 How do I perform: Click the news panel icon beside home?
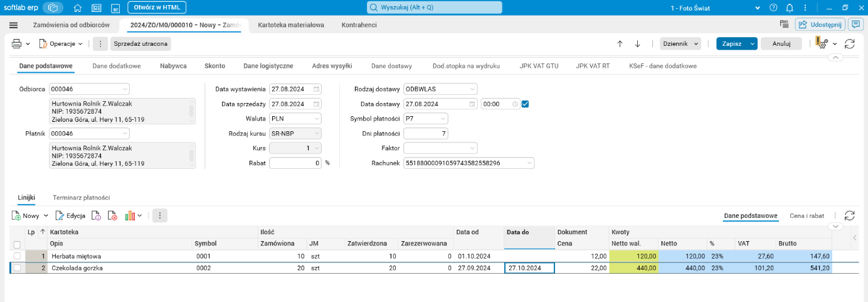tap(97, 8)
